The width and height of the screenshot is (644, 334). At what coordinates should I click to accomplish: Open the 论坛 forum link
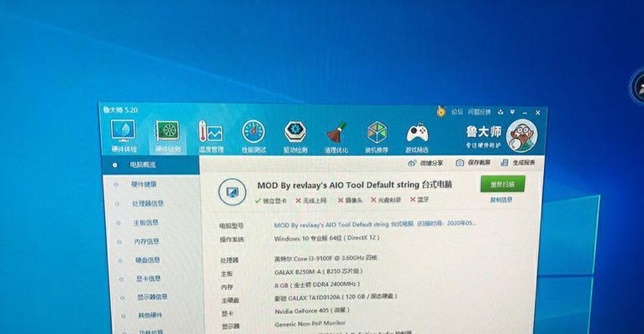(457, 111)
